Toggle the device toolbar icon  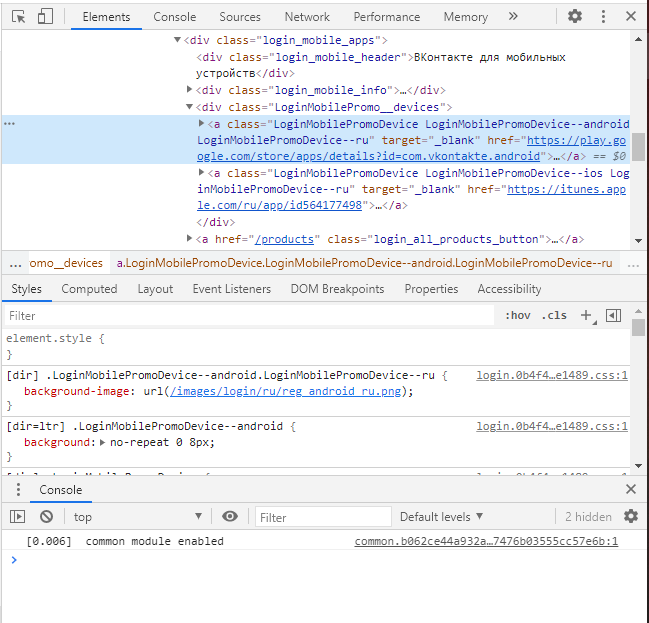point(45,17)
